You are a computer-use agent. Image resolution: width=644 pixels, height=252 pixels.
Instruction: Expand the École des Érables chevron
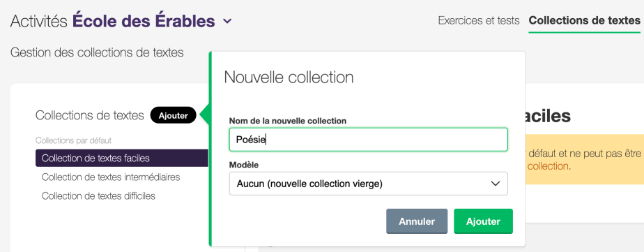[x=227, y=21]
